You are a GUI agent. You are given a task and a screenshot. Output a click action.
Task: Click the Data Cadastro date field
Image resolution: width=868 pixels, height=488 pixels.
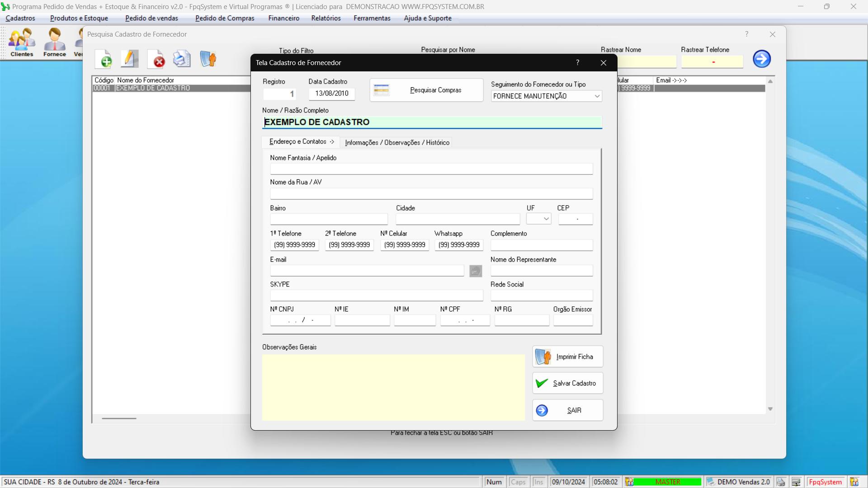(x=332, y=94)
